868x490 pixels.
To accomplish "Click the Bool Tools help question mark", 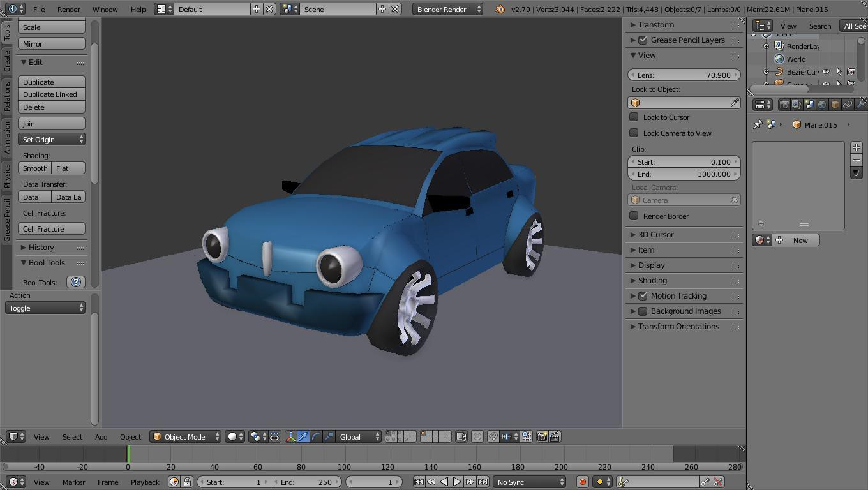I will click(x=76, y=282).
